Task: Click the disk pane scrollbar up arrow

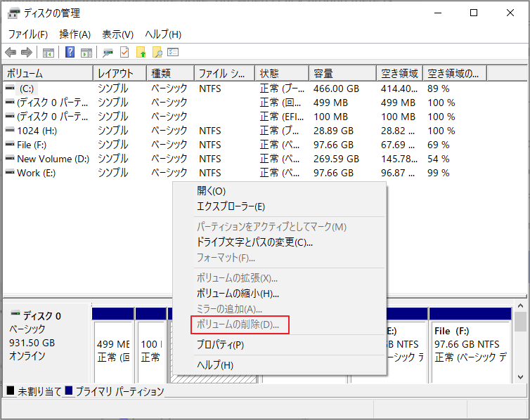Action: point(521,306)
